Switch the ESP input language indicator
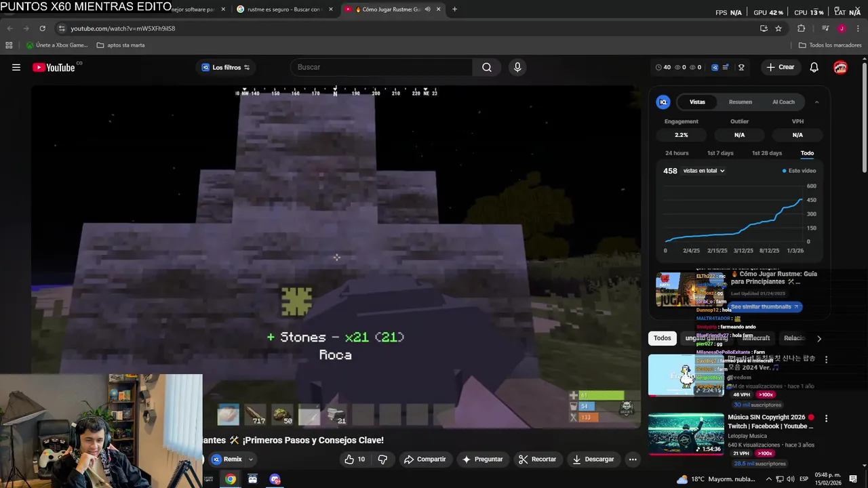 tap(804, 479)
